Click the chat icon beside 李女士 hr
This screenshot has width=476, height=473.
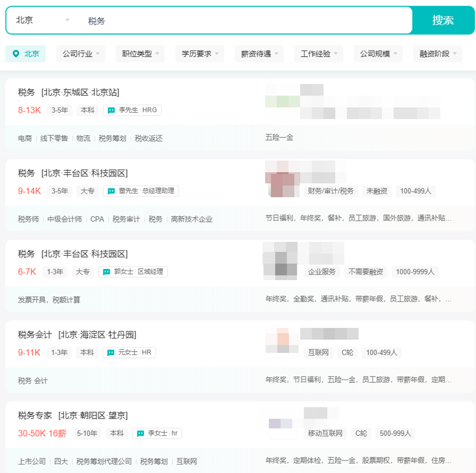(x=141, y=433)
